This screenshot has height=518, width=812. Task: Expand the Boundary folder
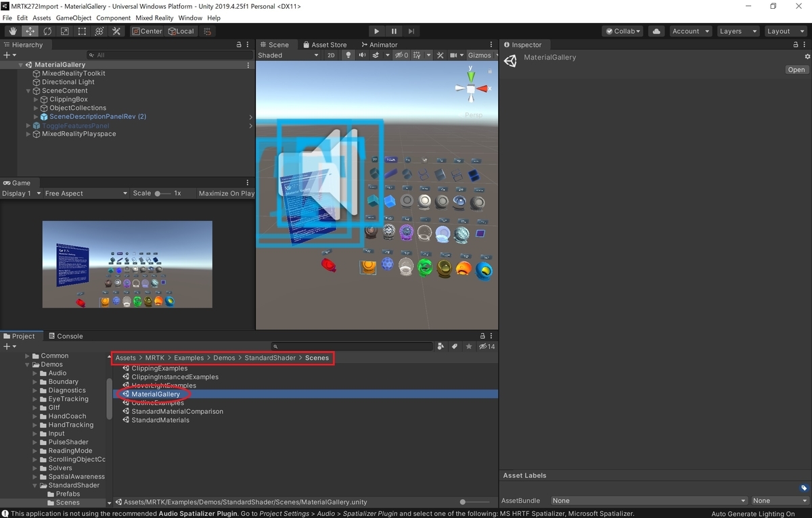35,381
